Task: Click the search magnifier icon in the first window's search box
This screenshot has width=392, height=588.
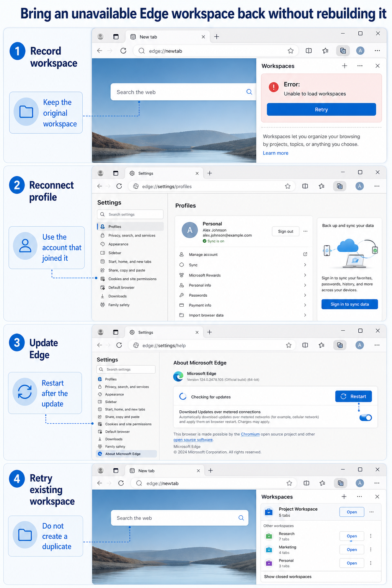Action: coord(249,92)
